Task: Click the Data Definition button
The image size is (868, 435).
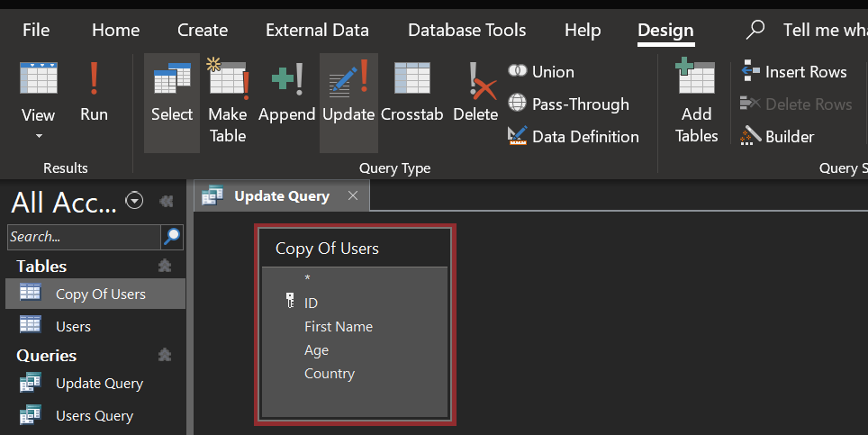Action: 574,137
